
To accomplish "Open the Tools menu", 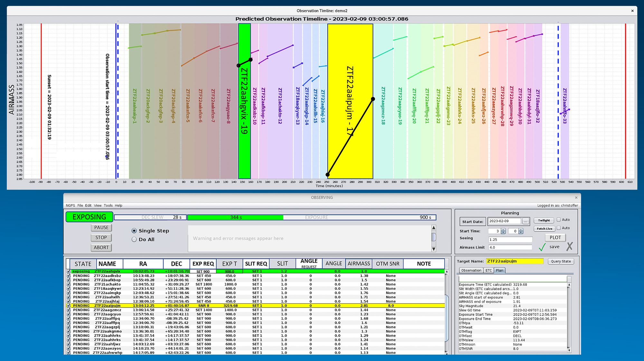I will pyautogui.click(x=108, y=205).
